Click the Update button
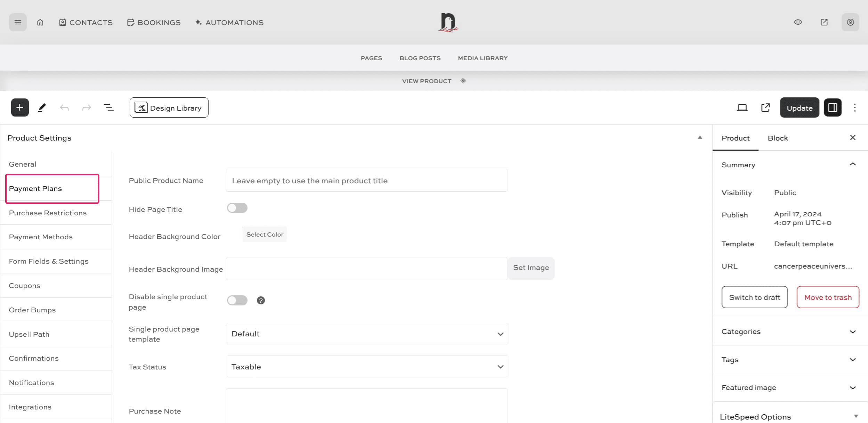Screen dimensions: 868x423 pyautogui.click(x=799, y=108)
